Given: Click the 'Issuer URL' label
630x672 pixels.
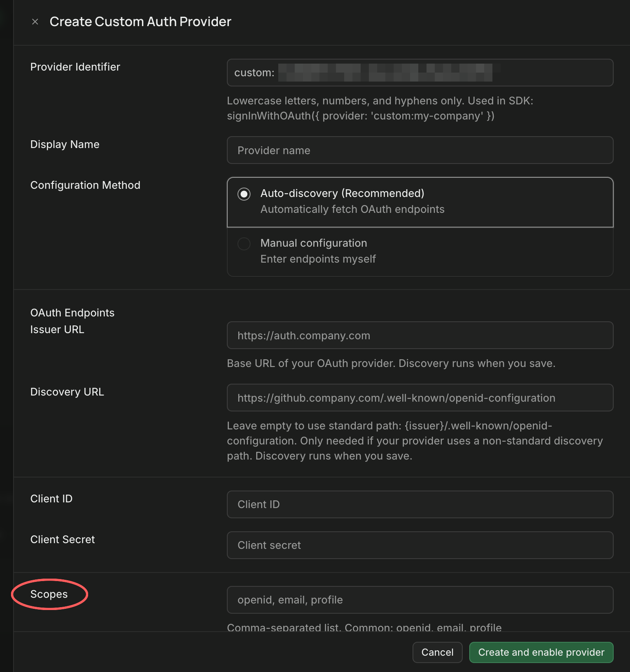Looking at the screenshot, I should pos(57,329).
